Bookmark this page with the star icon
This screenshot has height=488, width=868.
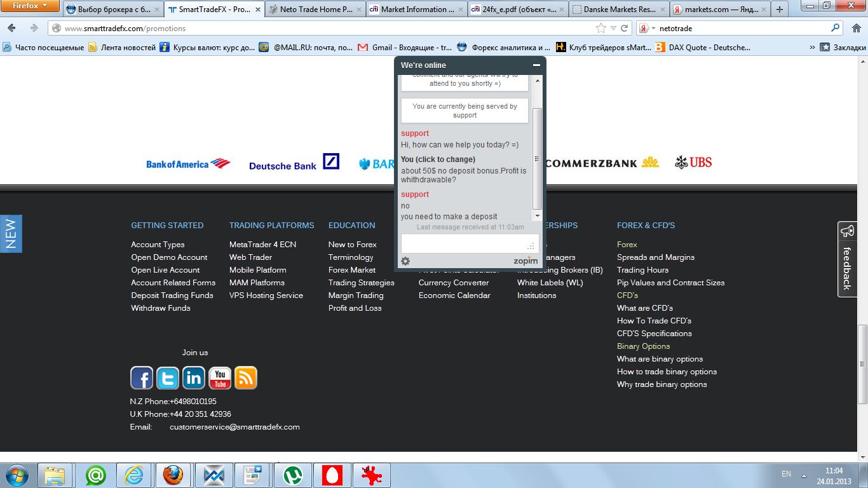[601, 28]
